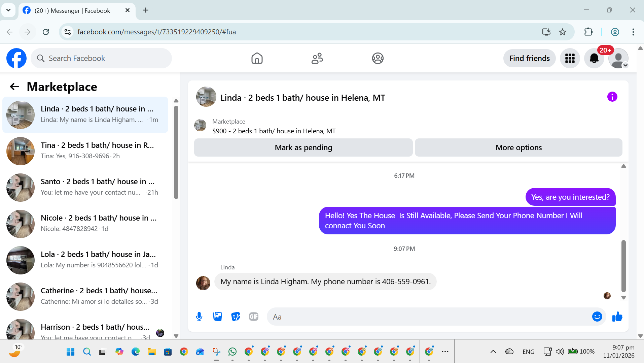
Task: Click the conversation list scrollbar up arrow
Action: click(176, 101)
